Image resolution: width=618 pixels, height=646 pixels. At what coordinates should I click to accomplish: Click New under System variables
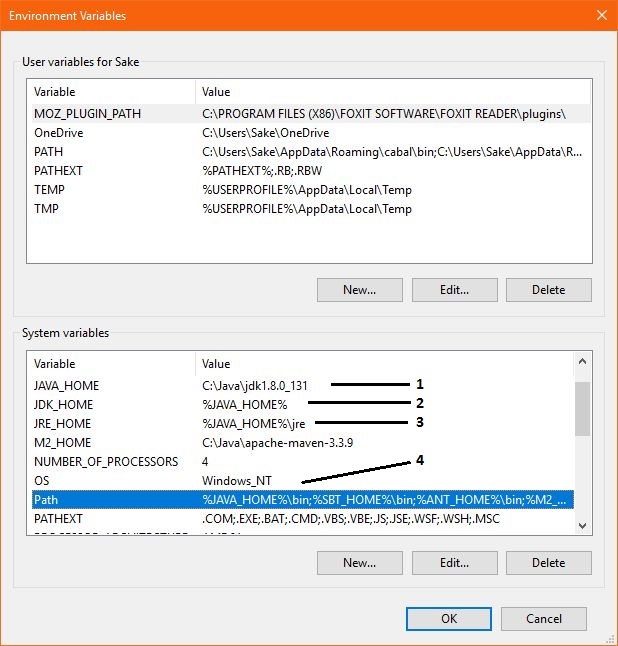coord(360,563)
